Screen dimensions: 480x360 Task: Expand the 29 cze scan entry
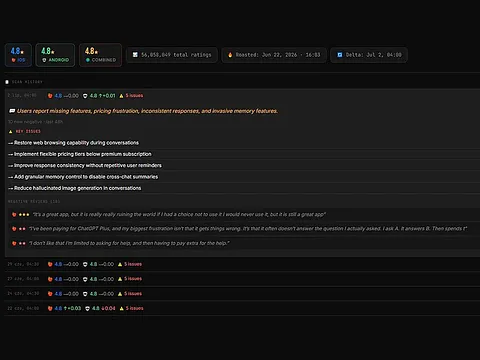[242, 264]
